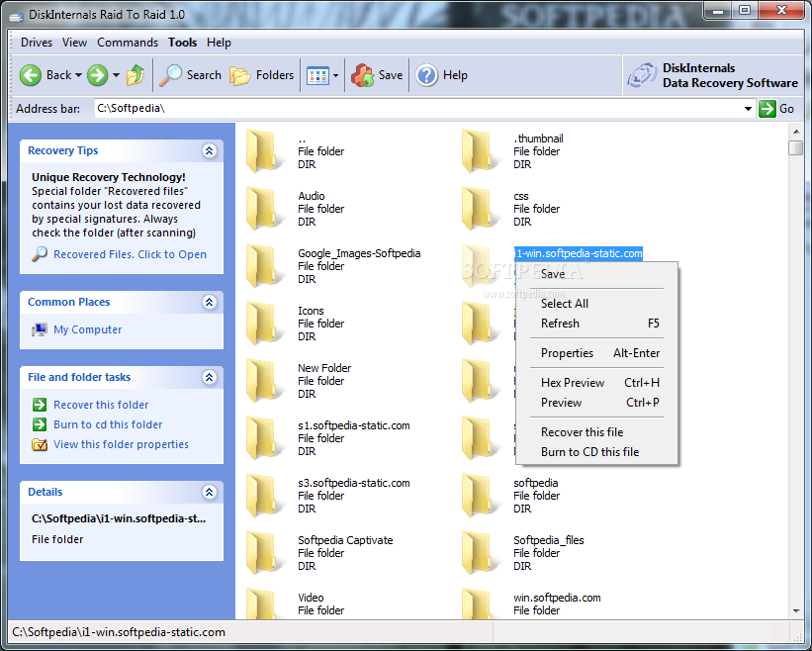Select the Softpedia Captivate folder icon
This screenshot has width=812, height=651.
pos(265,553)
